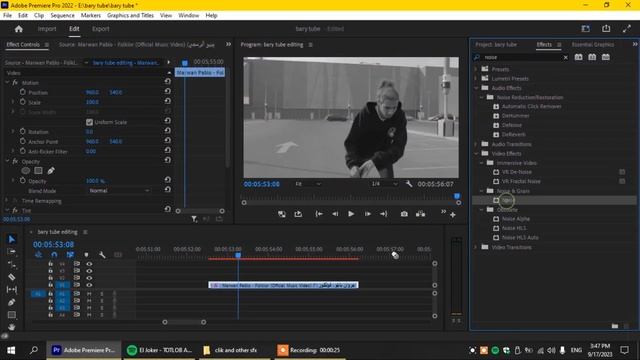Select the Selection tool arrow

[12, 239]
